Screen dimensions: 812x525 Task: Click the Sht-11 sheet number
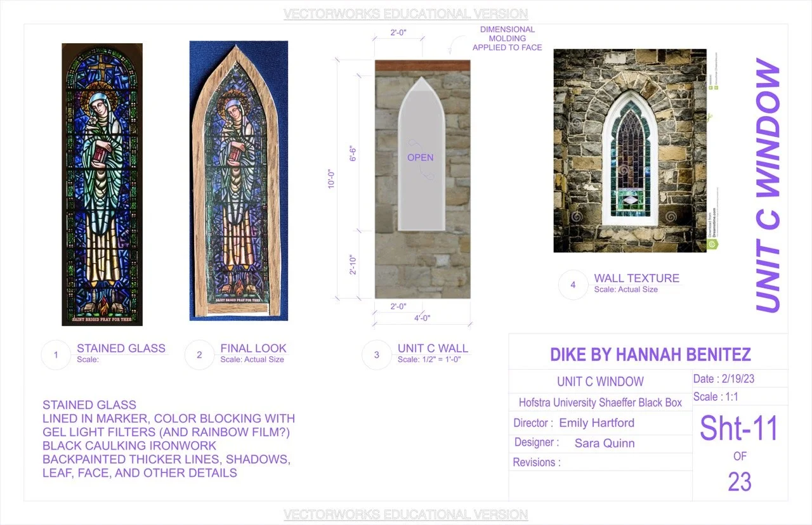click(x=739, y=429)
